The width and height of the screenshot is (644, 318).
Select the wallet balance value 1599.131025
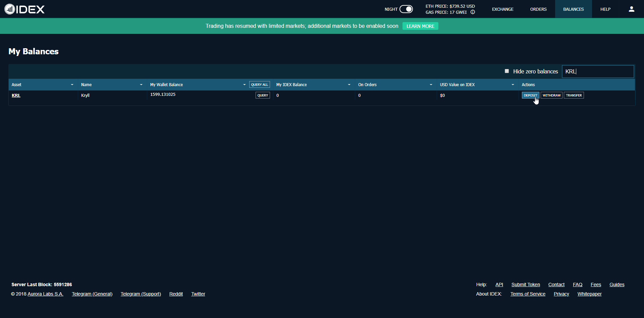tap(163, 94)
